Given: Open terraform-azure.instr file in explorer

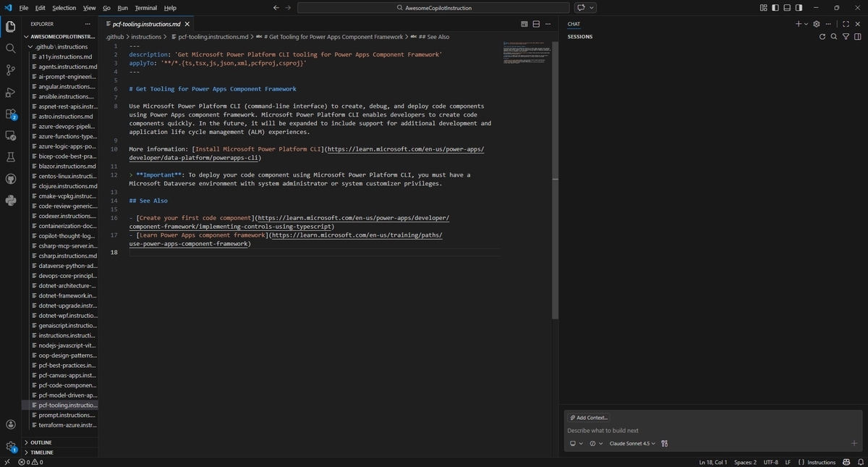Looking at the screenshot, I should 61,425.
